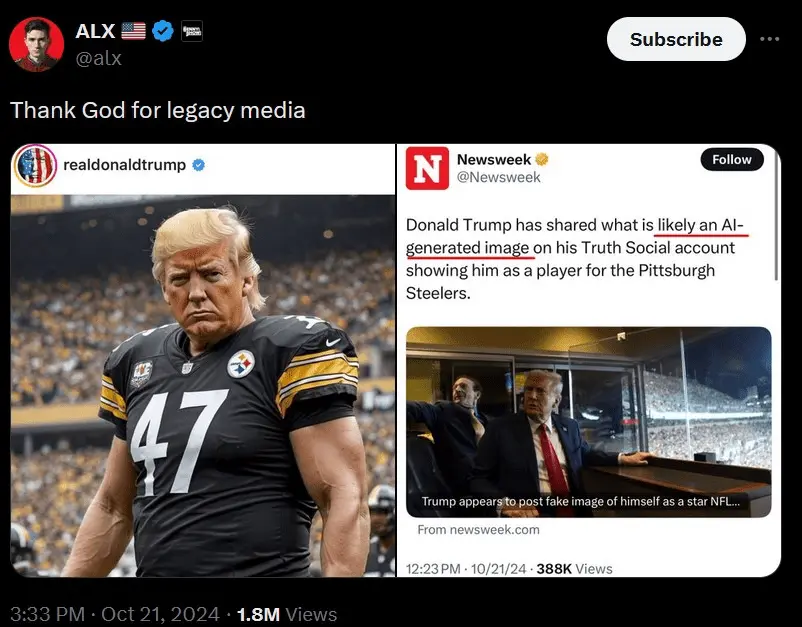Click the red Newsweek logo icon

click(x=427, y=168)
